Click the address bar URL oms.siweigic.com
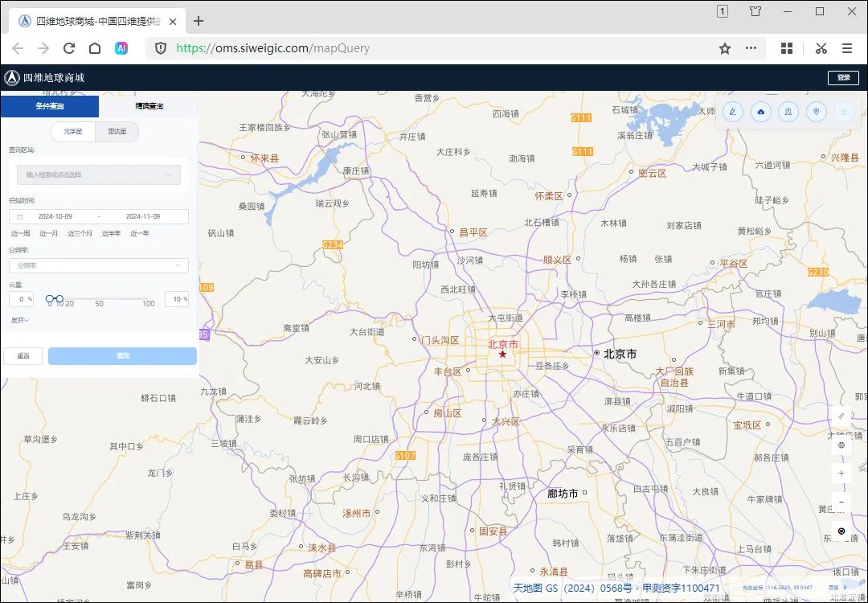 coord(273,48)
